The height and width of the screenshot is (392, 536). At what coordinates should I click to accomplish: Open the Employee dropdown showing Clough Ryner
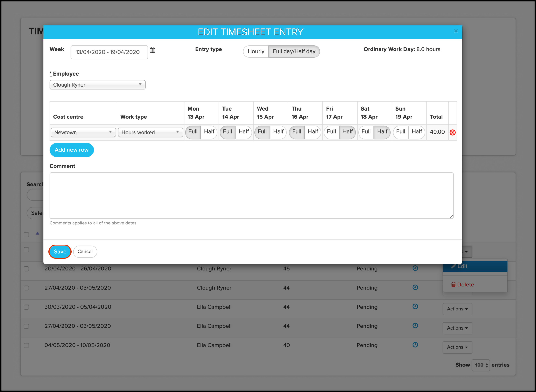(x=97, y=85)
